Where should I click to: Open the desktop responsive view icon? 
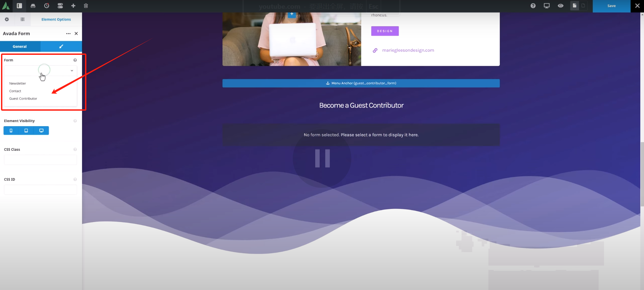[x=547, y=6]
